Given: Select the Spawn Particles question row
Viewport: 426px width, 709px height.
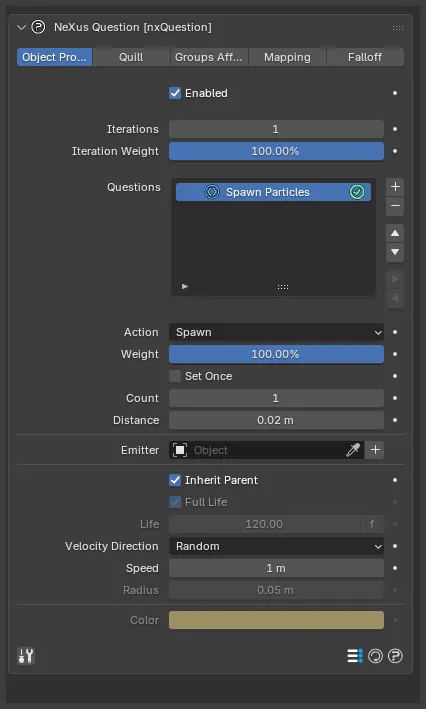Looking at the screenshot, I should (x=273, y=192).
